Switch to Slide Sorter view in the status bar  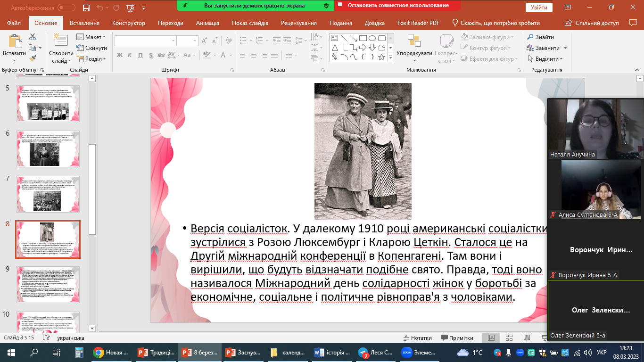click(x=509, y=337)
